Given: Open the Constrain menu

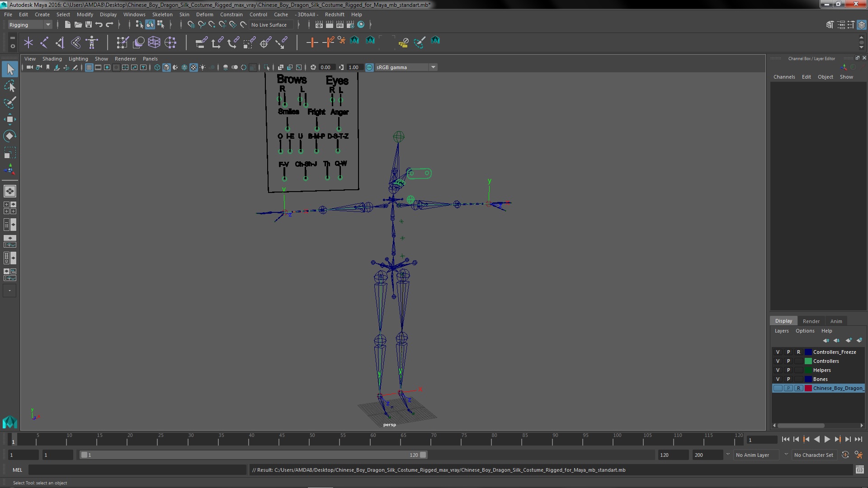Looking at the screenshot, I should tap(231, 14).
